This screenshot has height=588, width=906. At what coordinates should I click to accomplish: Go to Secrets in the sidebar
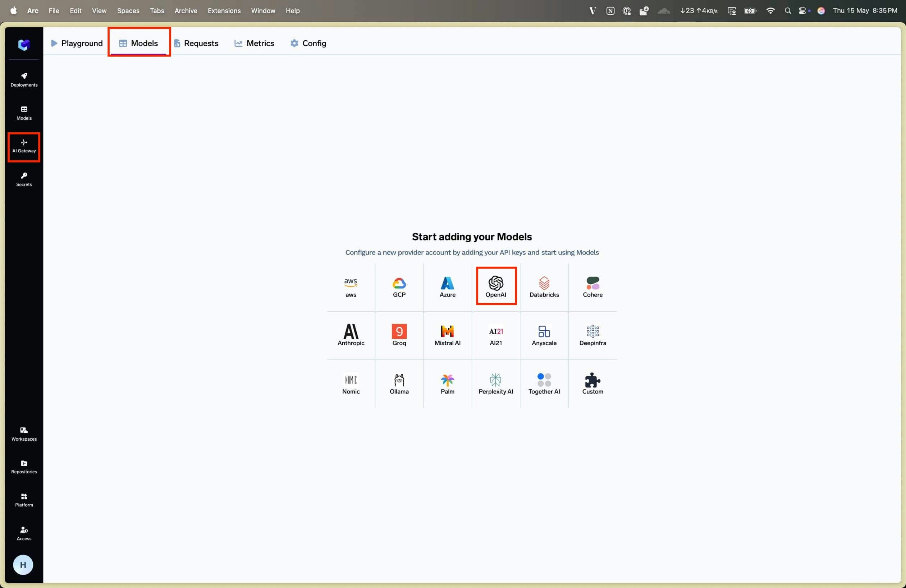pos(24,179)
